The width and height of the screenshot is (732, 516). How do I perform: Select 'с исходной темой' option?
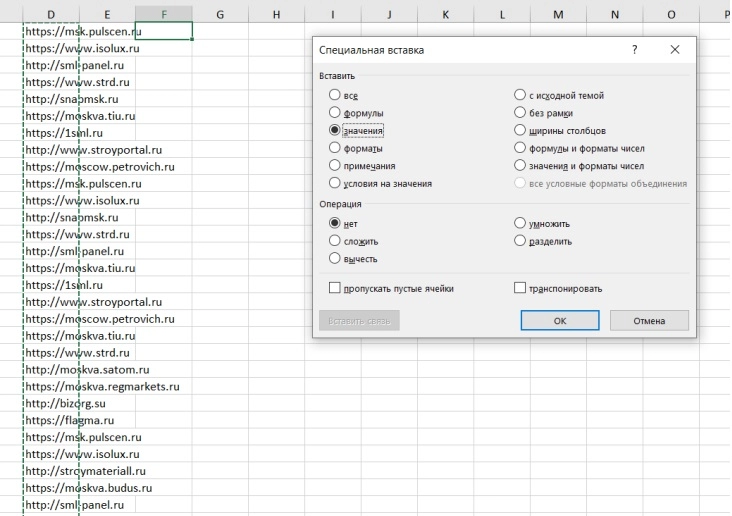520,95
